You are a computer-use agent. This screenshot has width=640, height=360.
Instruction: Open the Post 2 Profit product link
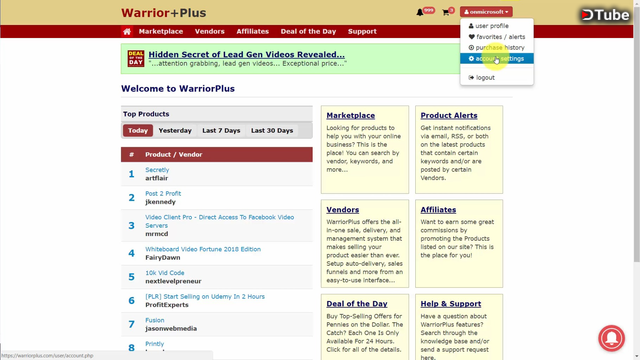tap(163, 193)
